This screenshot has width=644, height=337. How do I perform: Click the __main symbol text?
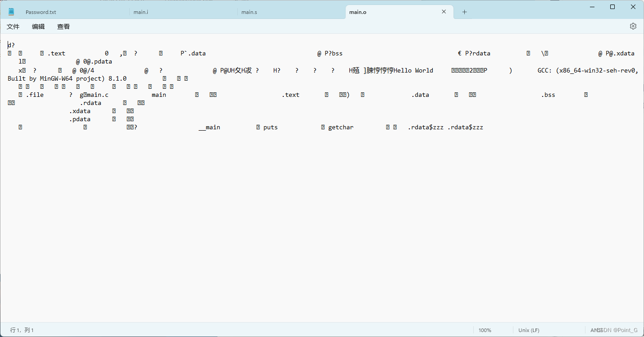tap(209, 128)
